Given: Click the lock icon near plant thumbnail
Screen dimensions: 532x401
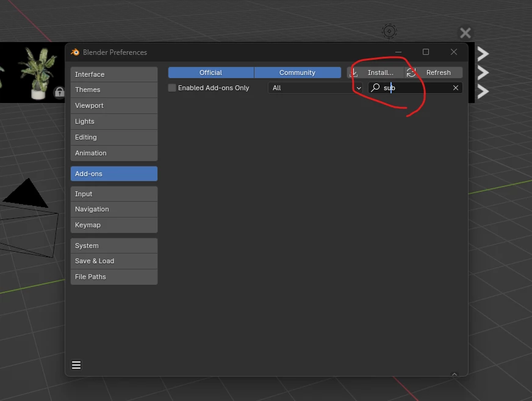Looking at the screenshot, I should coord(59,92).
